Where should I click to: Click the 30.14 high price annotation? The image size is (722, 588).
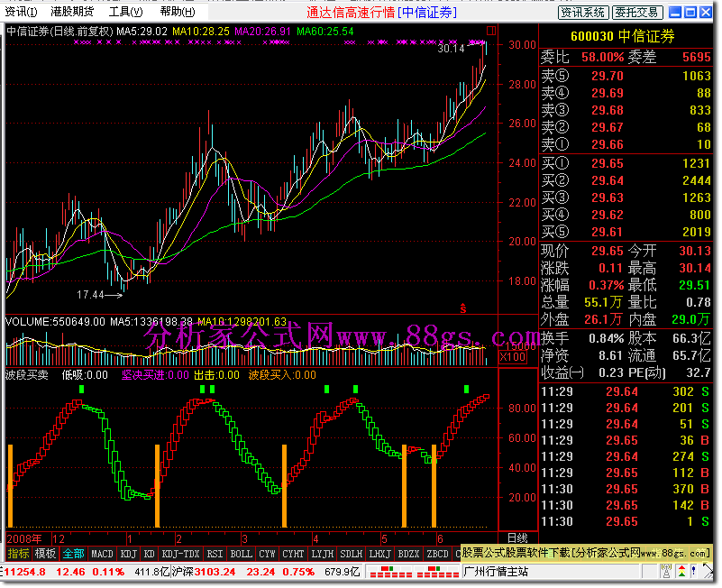(x=451, y=48)
